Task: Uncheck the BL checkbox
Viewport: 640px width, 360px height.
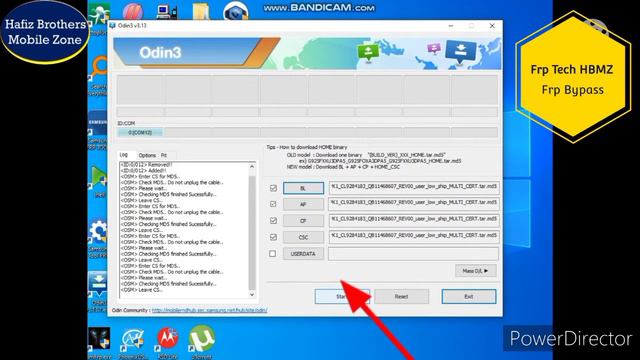Action: click(x=273, y=188)
